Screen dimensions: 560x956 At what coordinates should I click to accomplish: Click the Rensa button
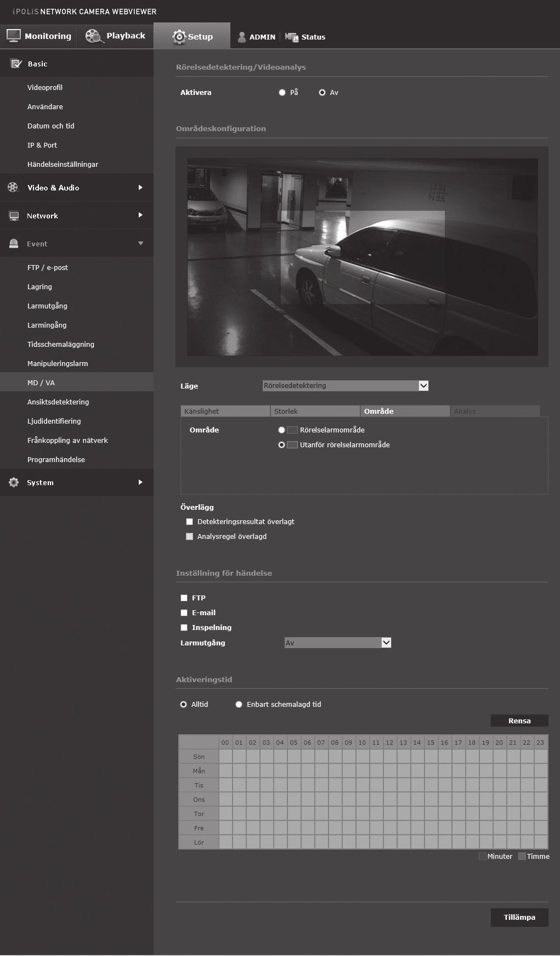[519, 721]
